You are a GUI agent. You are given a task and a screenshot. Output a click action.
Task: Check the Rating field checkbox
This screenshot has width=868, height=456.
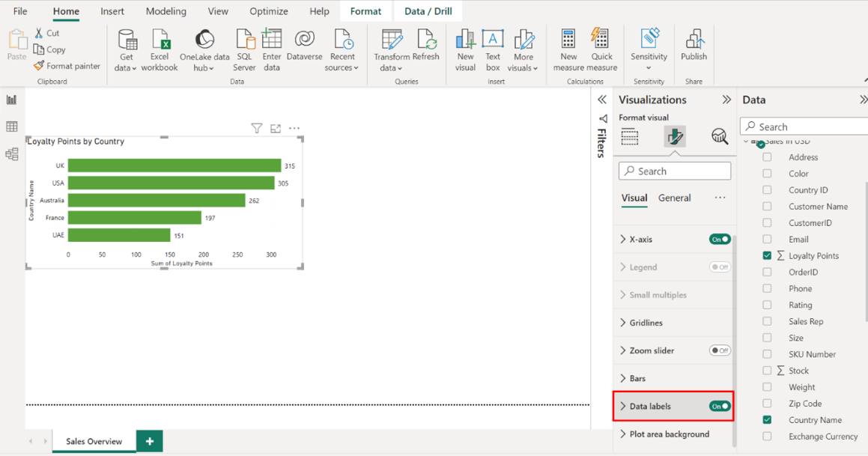(767, 305)
